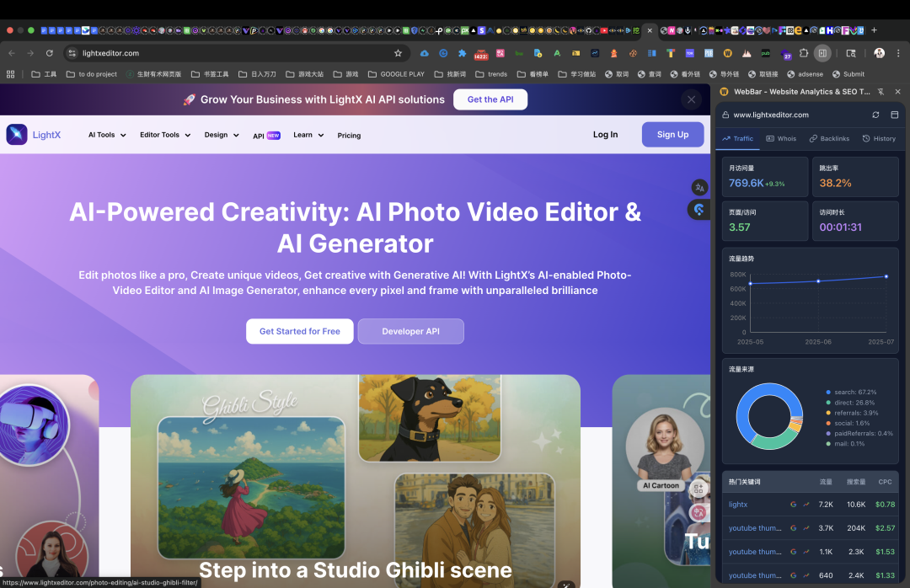Click the 2025-07 point on traffic chart
910x588 pixels.
886,277
